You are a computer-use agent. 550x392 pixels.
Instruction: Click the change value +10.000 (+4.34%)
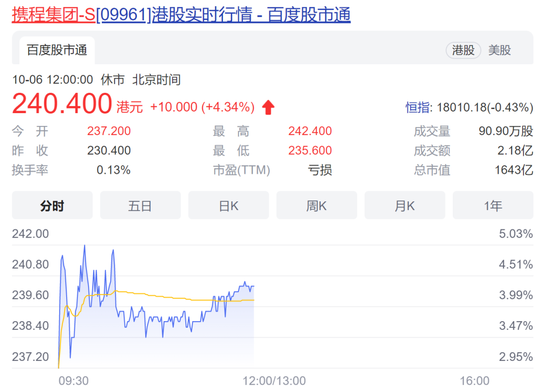click(x=202, y=107)
